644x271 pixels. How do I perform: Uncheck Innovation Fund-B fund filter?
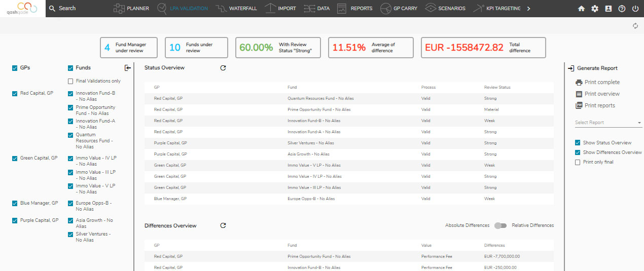point(70,94)
